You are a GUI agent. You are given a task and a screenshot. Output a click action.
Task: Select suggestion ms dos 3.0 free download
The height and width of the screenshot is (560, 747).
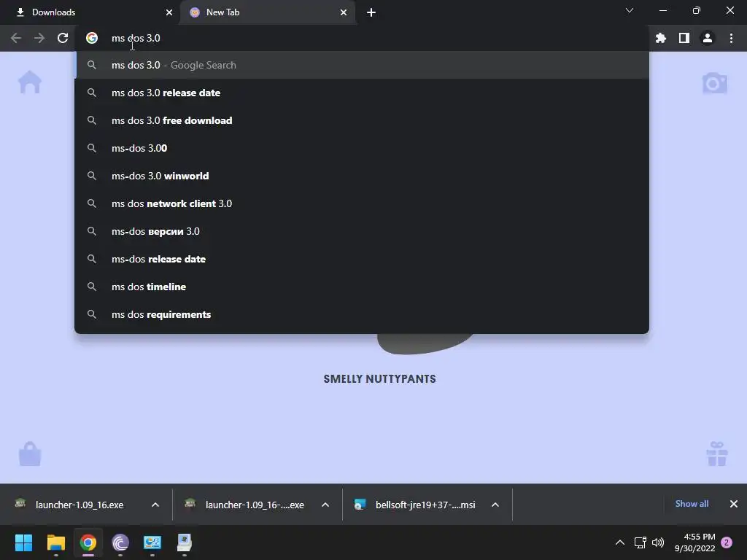pyautogui.click(x=362, y=120)
